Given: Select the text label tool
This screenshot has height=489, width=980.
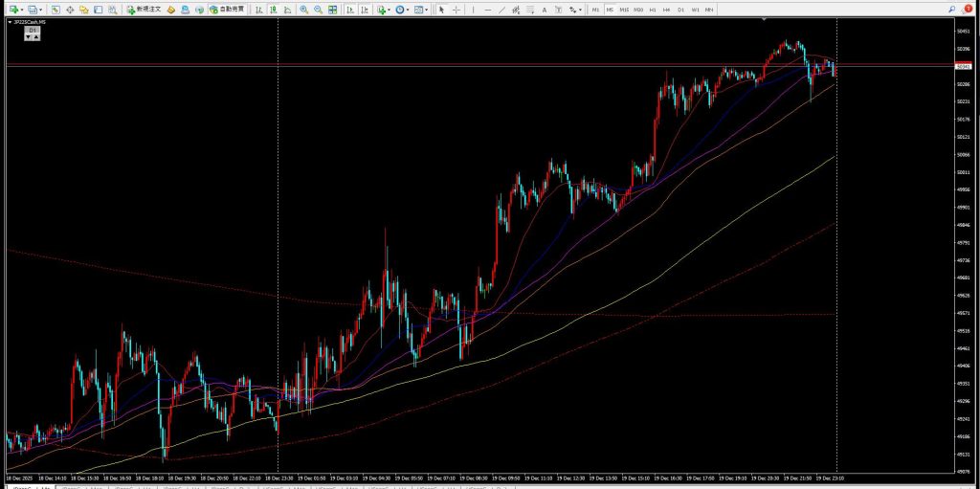Looking at the screenshot, I should (545, 10).
